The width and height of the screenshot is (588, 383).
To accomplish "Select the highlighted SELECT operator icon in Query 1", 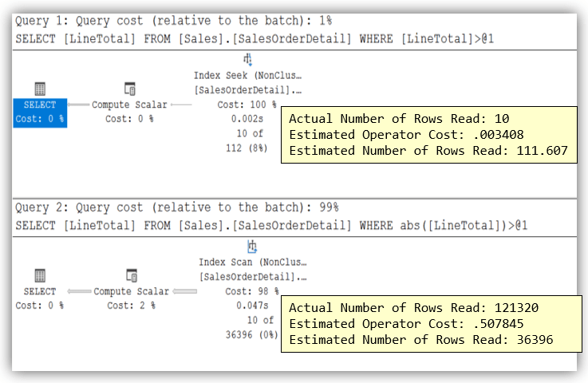I will (40, 89).
